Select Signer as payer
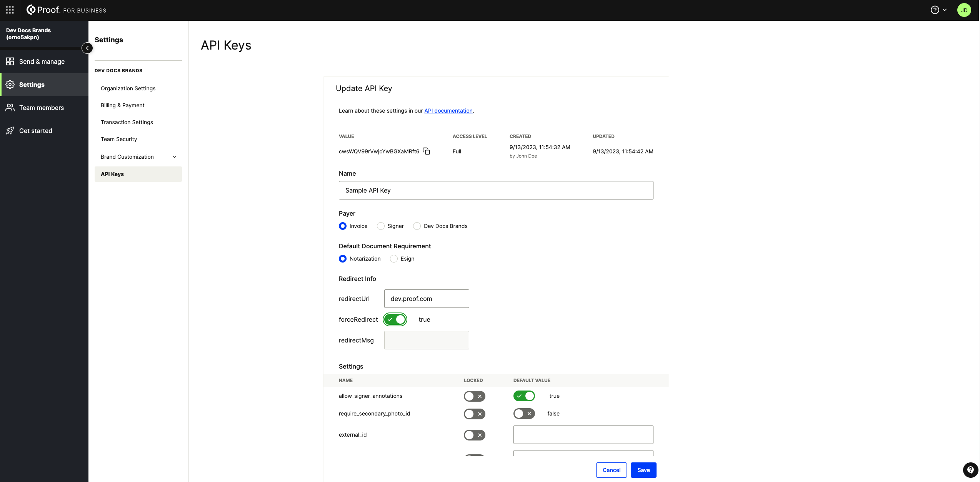This screenshot has height=482, width=980. click(x=380, y=226)
